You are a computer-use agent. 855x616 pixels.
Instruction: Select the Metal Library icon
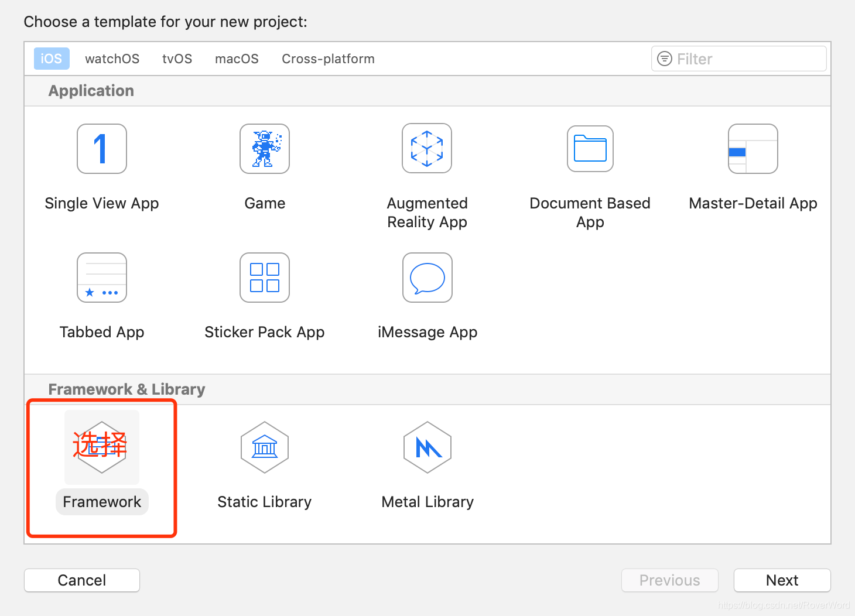point(427,447)
